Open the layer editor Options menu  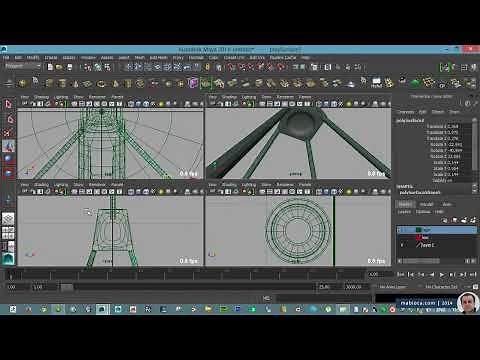tap(423, 212)
